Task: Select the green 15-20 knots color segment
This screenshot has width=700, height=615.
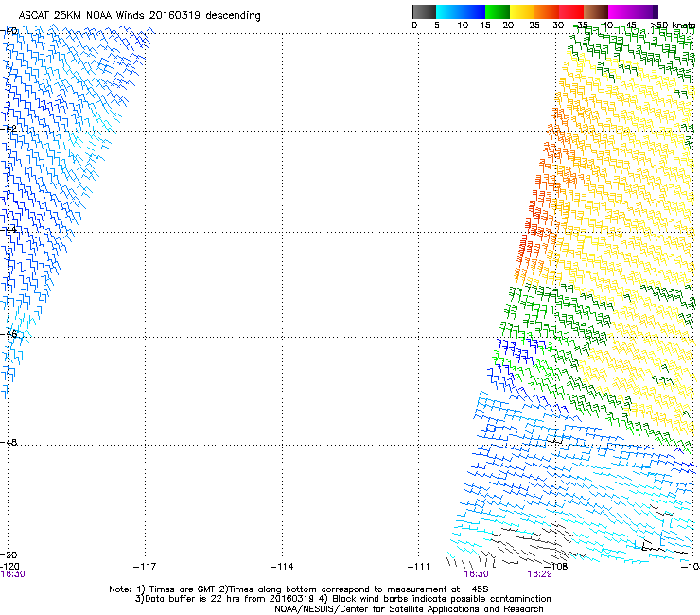Action: tap(498, 11)
